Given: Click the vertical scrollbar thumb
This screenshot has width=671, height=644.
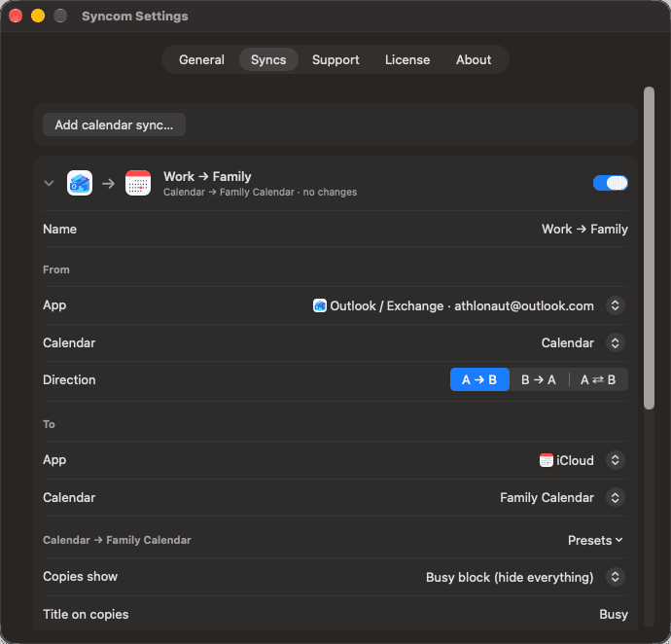Looking at the screenshot, I should 649,248.
